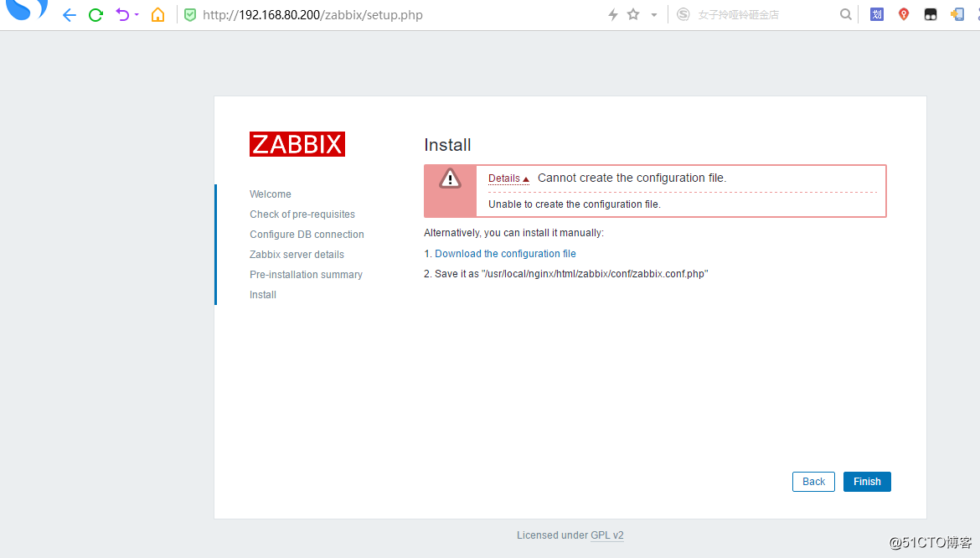Click the browser logo icon

tap(26, 10)
